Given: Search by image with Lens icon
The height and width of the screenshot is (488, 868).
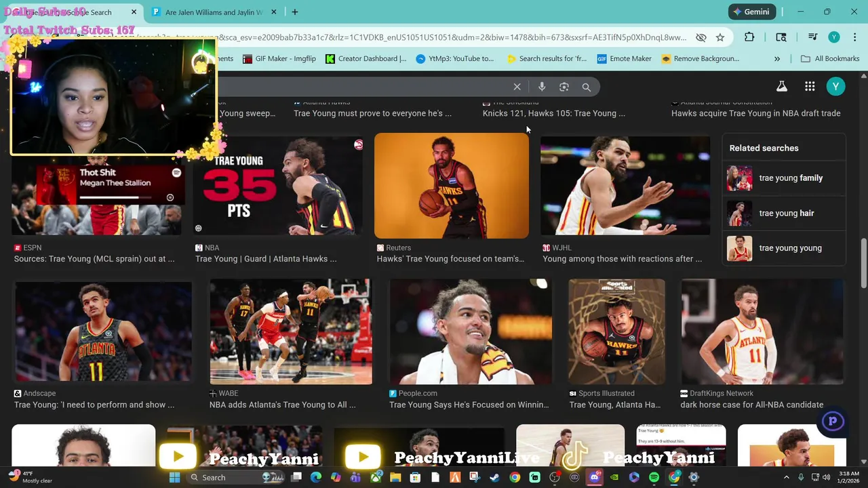Looking at the screenshot, I should (x=564, y=87).
